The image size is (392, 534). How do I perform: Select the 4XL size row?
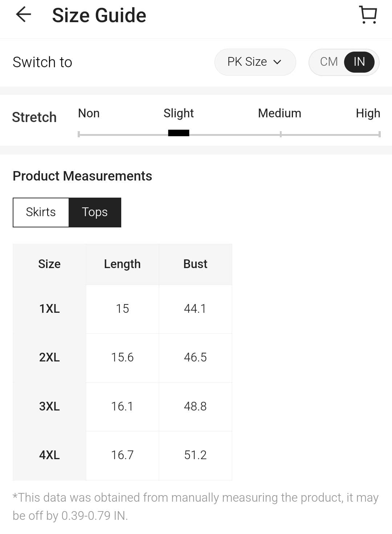click(x=49, y=455)
